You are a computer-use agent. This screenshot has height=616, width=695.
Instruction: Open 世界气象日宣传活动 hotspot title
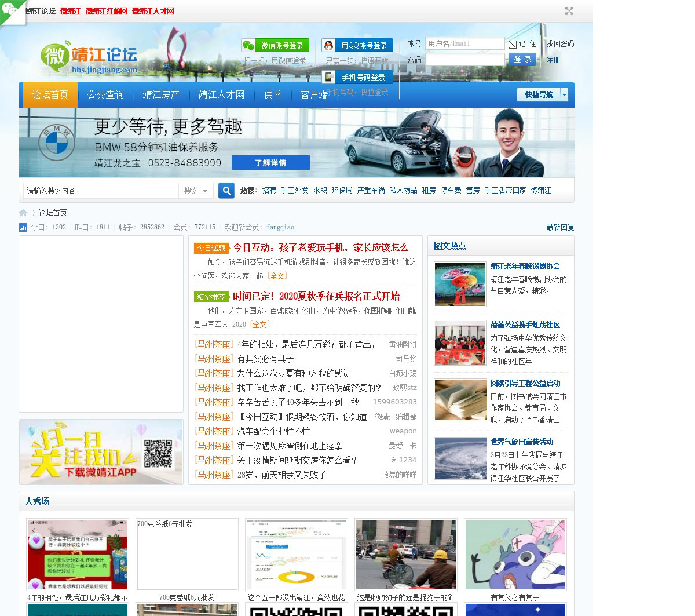pyautogui.click(x=522, y=442)
